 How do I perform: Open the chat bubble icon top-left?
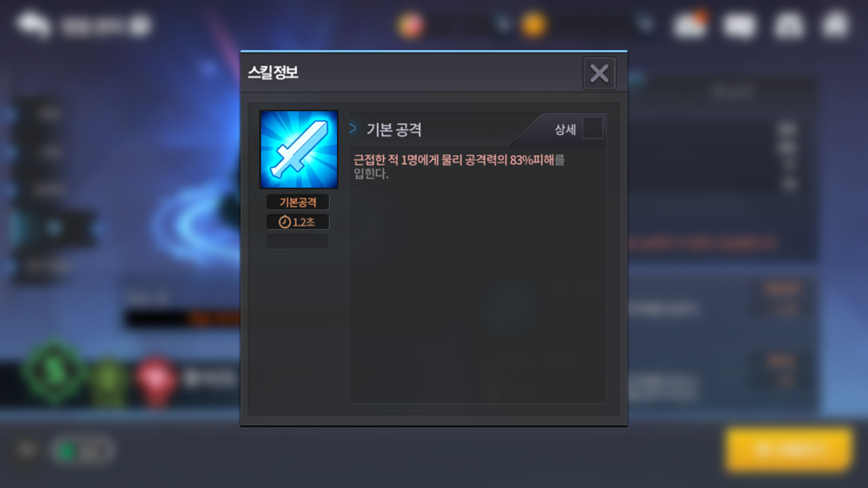pos(33,25)
